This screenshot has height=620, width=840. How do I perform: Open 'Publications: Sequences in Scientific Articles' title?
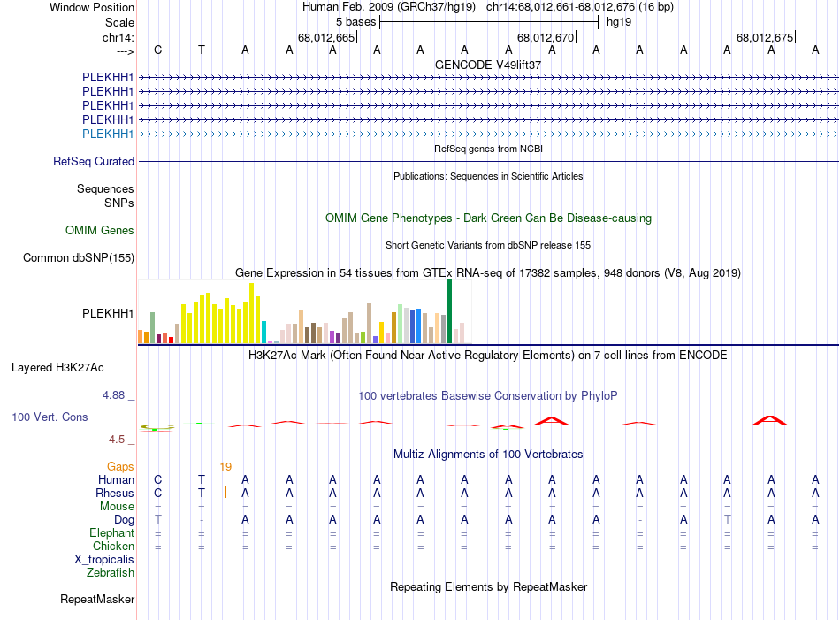(488, 176)
